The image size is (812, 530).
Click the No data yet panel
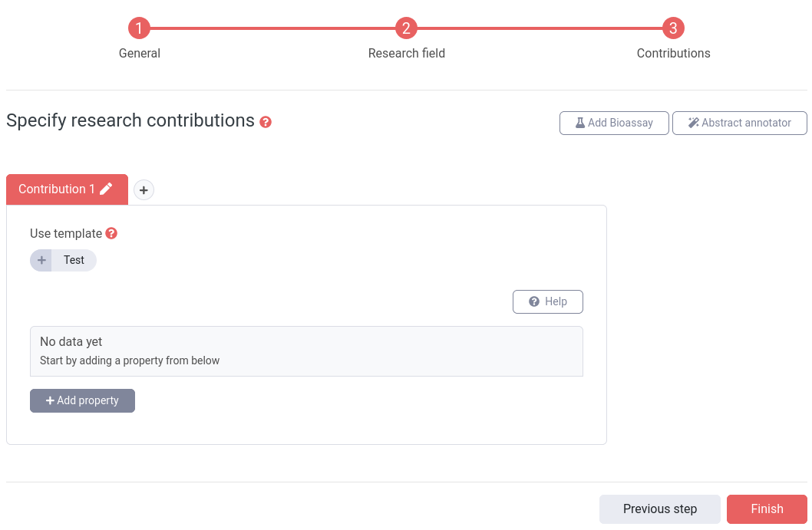tap(306, 351)
